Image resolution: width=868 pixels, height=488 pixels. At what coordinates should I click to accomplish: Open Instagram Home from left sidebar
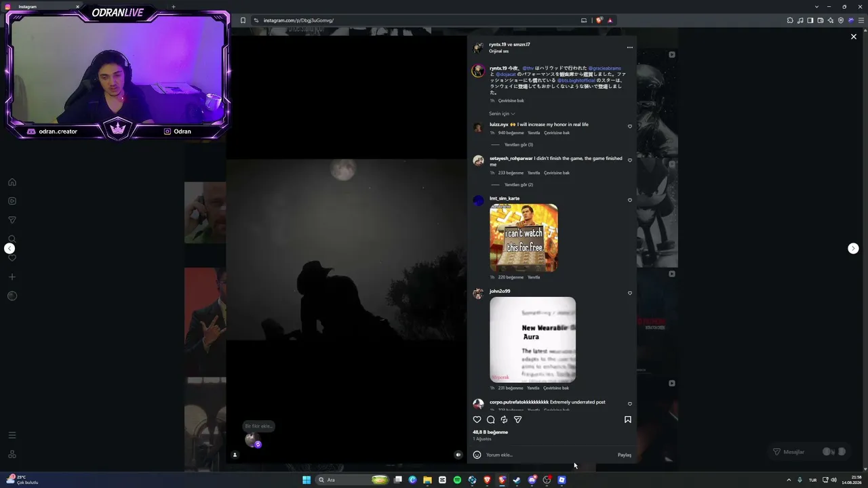click(12, 182)
